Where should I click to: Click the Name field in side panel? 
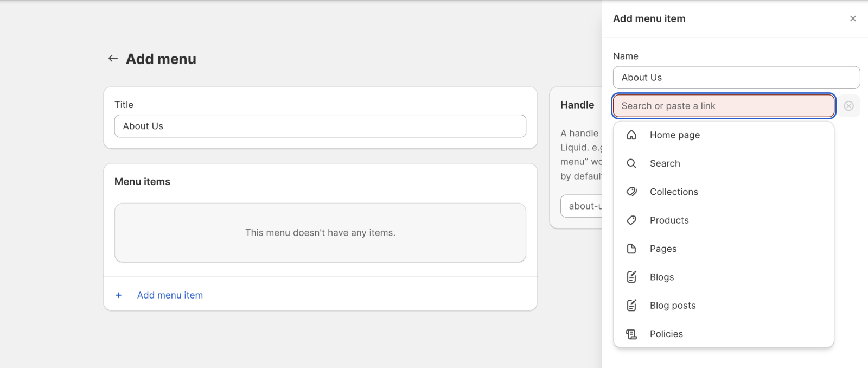click(736, 78)
